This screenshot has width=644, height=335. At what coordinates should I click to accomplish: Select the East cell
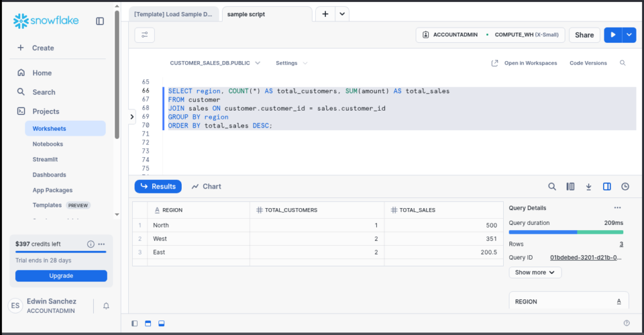[x=199, y=253]
